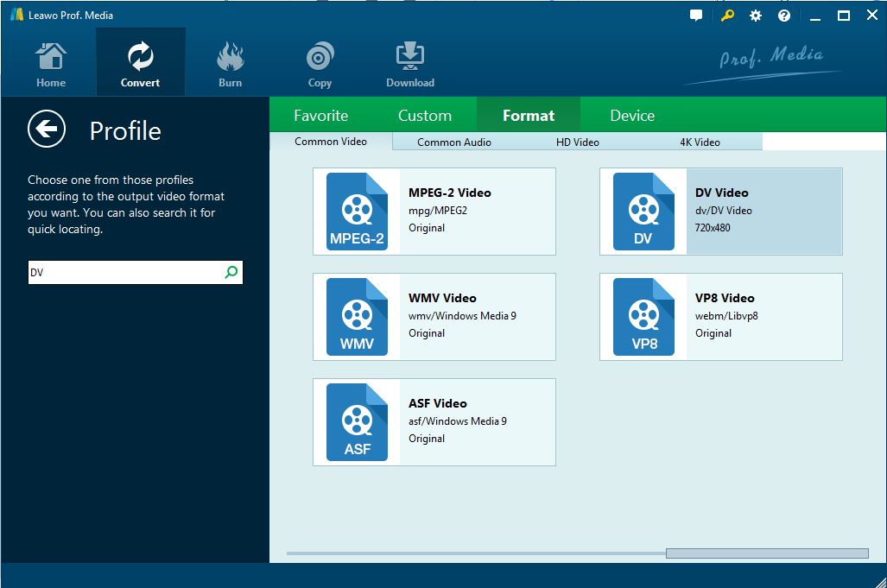The width and height of the screenshot is (887, 588).
Task: Open the help question mark icon
Action: (784, 16)
